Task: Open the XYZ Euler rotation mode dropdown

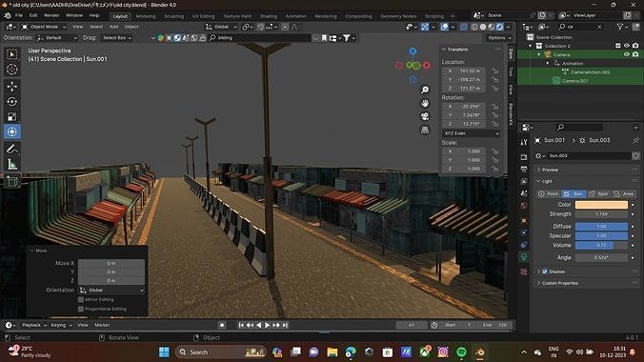Action: coord(471,133)
